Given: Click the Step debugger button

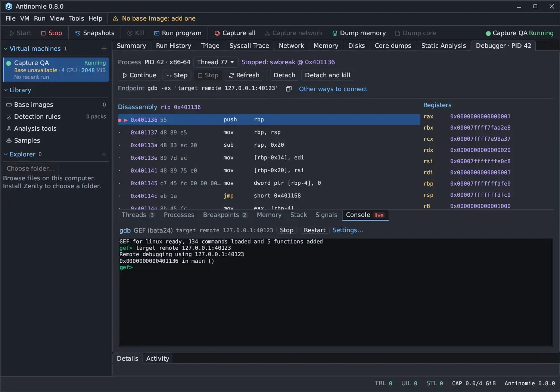Looking at the screenshot, I should [x=177, y=75].
